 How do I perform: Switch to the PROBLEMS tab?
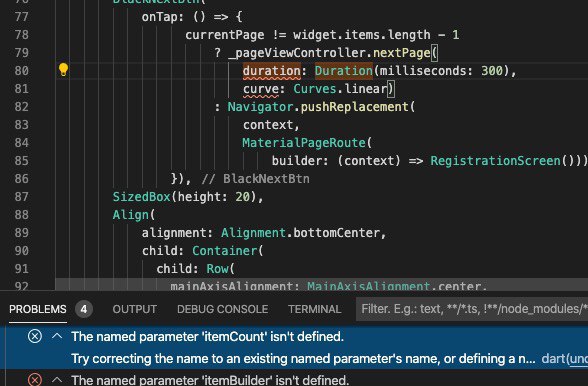pyautogui.click(x=38, y=309)
